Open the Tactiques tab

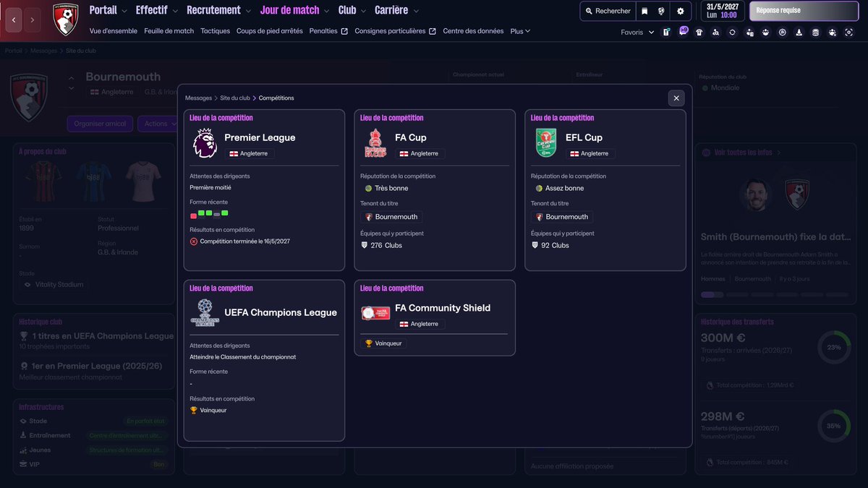click(x=215, y=31)
